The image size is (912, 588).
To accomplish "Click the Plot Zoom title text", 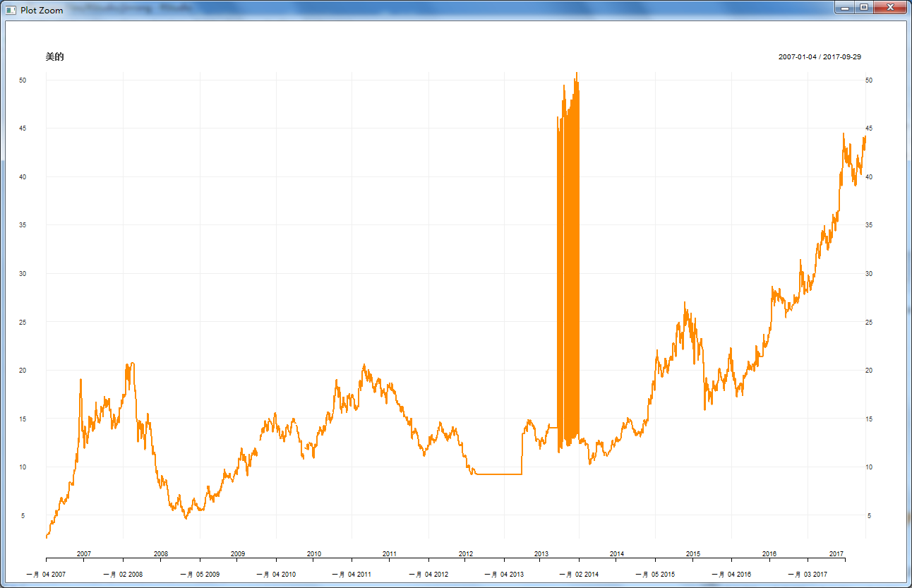I will point(42,10).
